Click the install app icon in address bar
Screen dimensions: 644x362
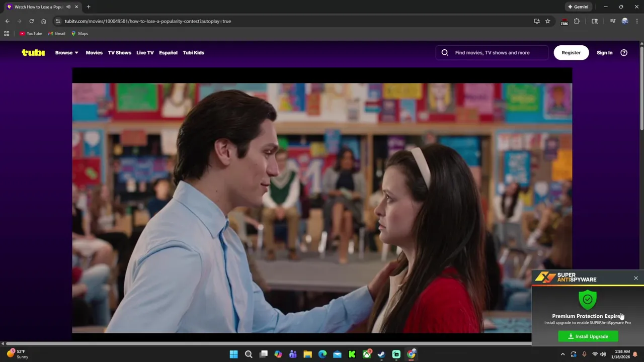tap(537, 21)
